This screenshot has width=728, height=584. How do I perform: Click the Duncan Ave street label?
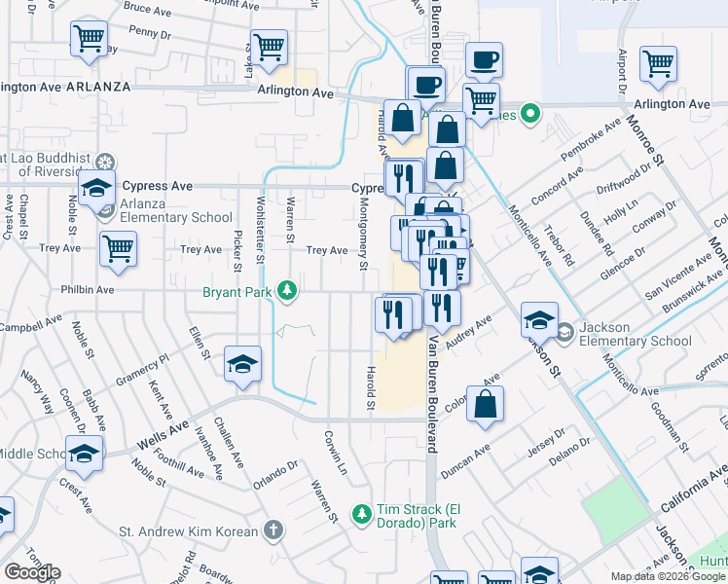click(465, 461)
